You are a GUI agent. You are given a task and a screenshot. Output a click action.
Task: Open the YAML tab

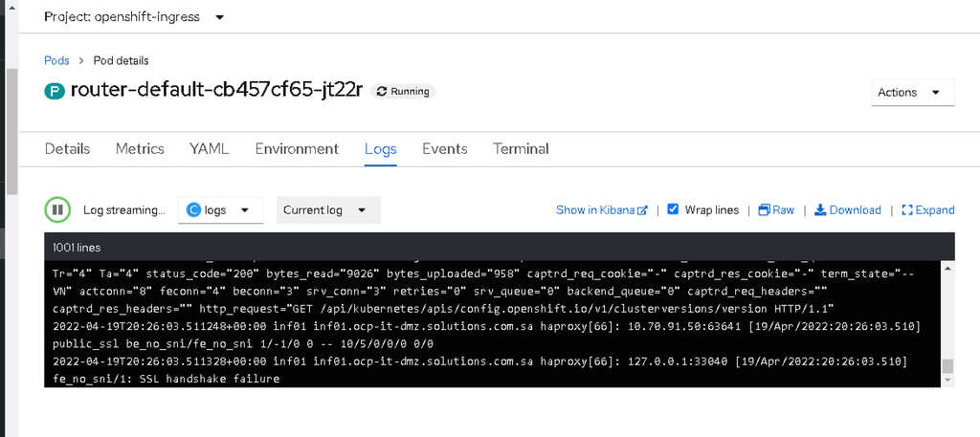210,148
